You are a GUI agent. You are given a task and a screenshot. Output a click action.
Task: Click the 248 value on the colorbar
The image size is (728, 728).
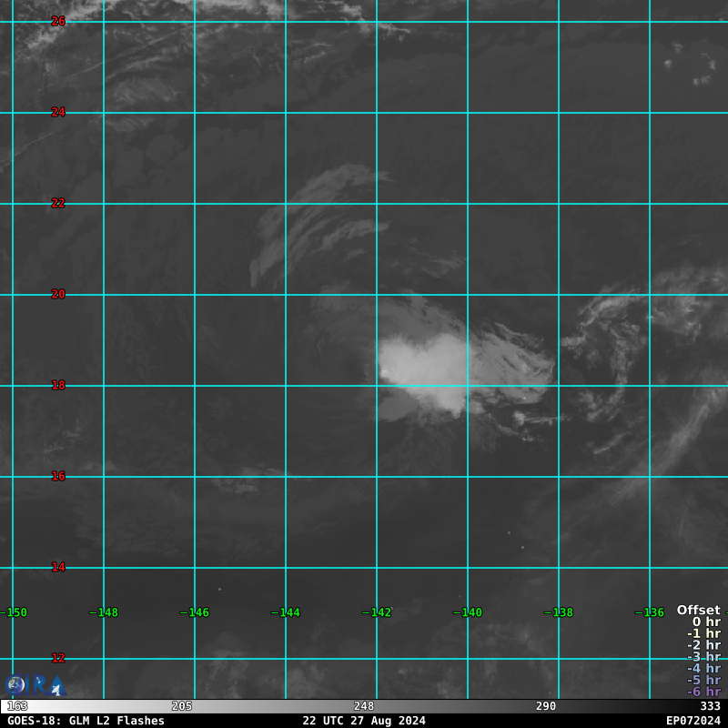(364, 706)
